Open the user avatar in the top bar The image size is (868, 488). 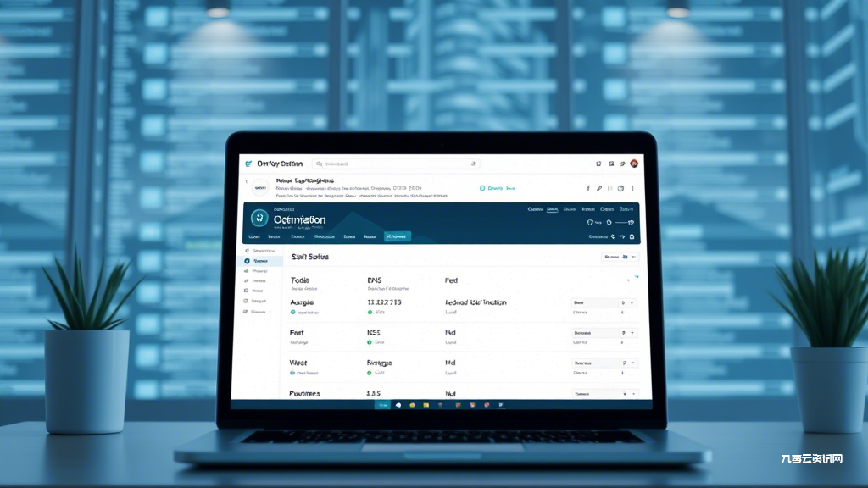(x=634, y=164)
